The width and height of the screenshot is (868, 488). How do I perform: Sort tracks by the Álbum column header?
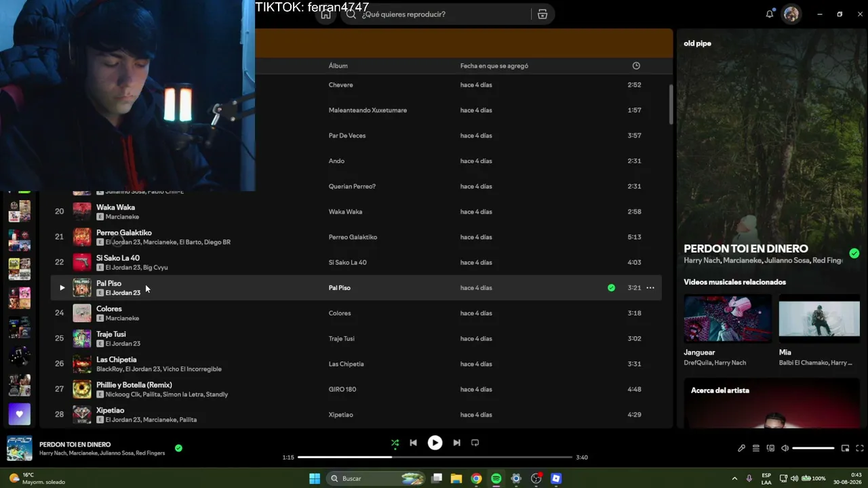click(338, 66)
